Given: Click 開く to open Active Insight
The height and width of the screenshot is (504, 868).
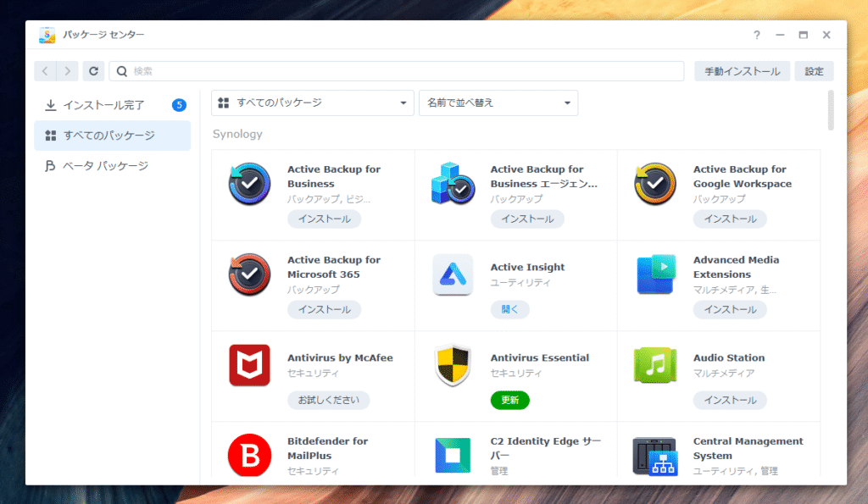Looking at the screenshot, I should (509, 310).
